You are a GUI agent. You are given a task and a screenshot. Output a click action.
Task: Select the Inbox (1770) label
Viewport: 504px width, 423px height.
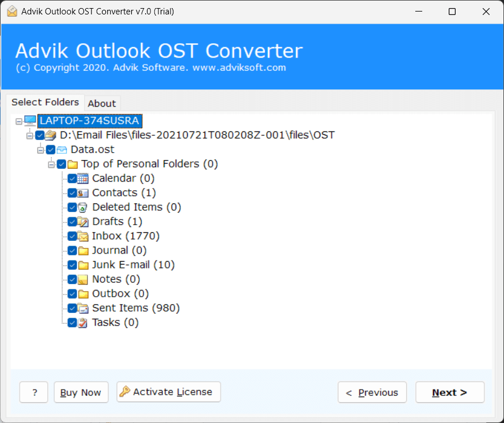tap(126, 236)
